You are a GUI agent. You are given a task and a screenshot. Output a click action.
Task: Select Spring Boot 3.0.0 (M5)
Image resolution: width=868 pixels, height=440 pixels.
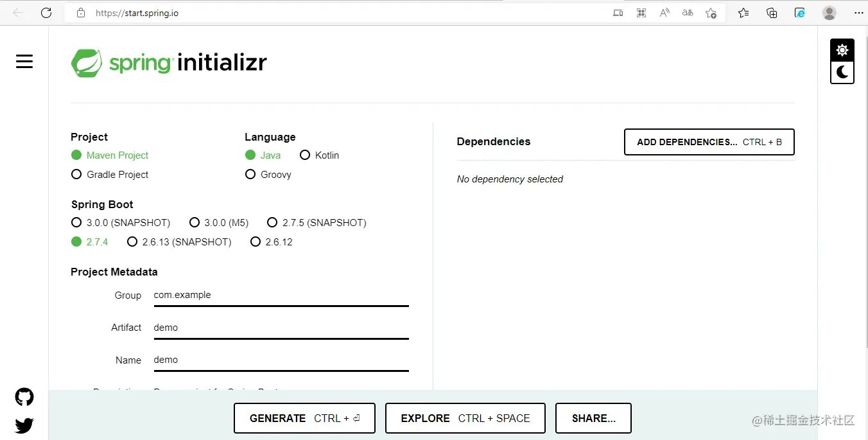click(219, 223)
